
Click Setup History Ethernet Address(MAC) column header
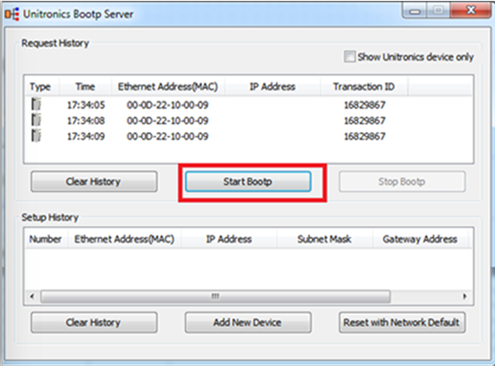point(124,239)
